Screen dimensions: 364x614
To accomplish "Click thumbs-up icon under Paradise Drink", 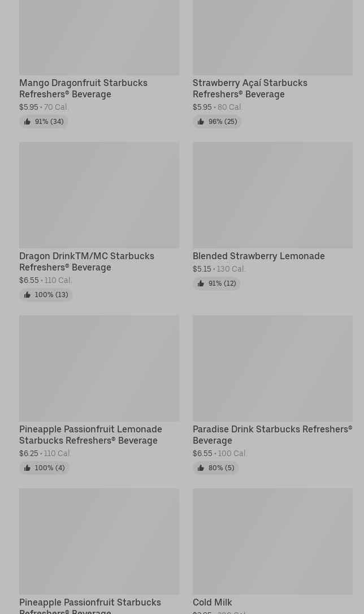I will coord(201,468).
